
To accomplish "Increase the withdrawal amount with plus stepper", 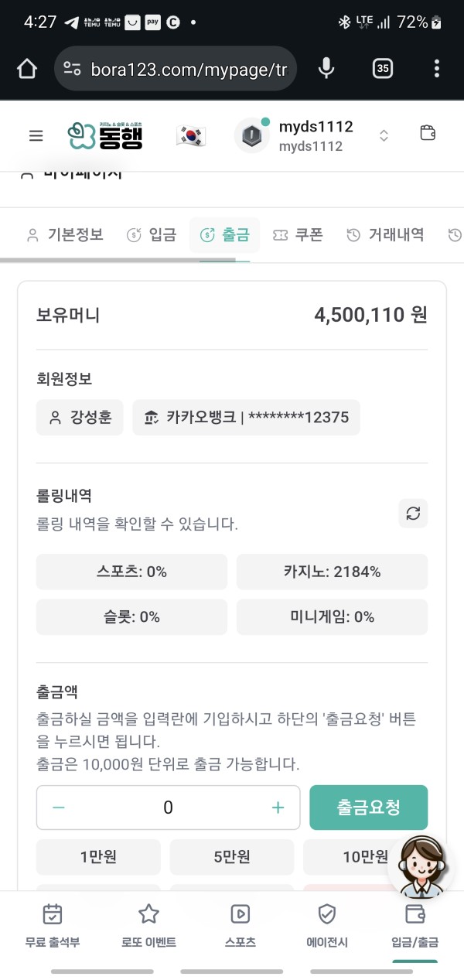I will tap(277, 807).
